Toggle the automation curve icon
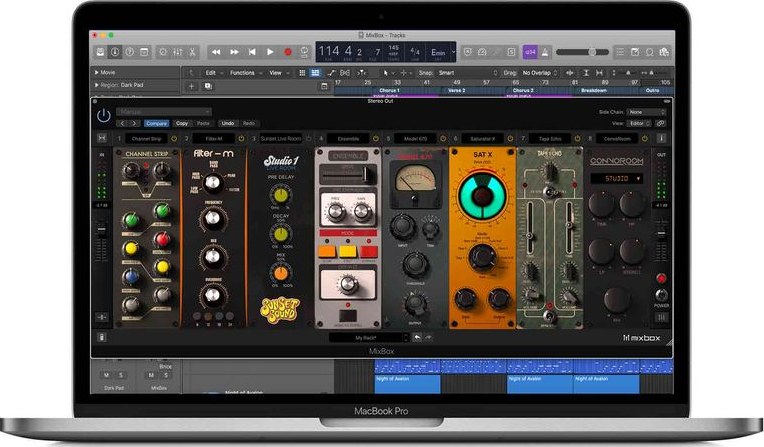 332,73
